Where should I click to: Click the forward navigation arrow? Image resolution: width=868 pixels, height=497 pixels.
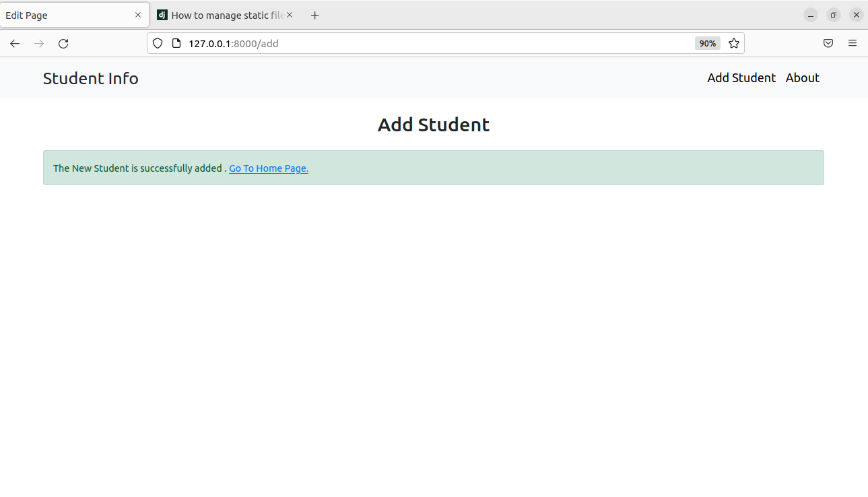pyautogui.click(x=39, y=43)
